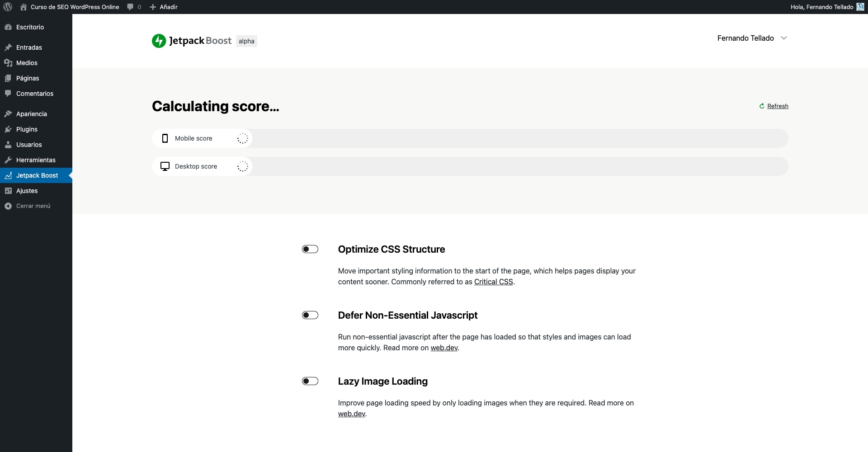The height and width of the screenshot is (452, 868).
Task: Open Usuarios menu item
Action: (36, 145)
